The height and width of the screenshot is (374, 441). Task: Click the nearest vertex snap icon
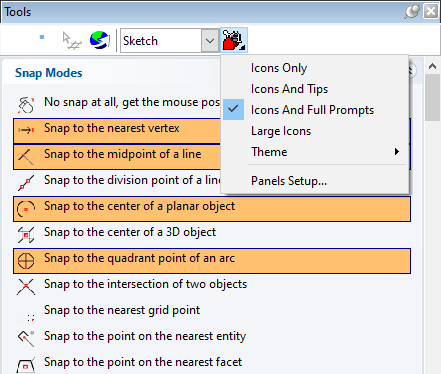coord(26,130)
